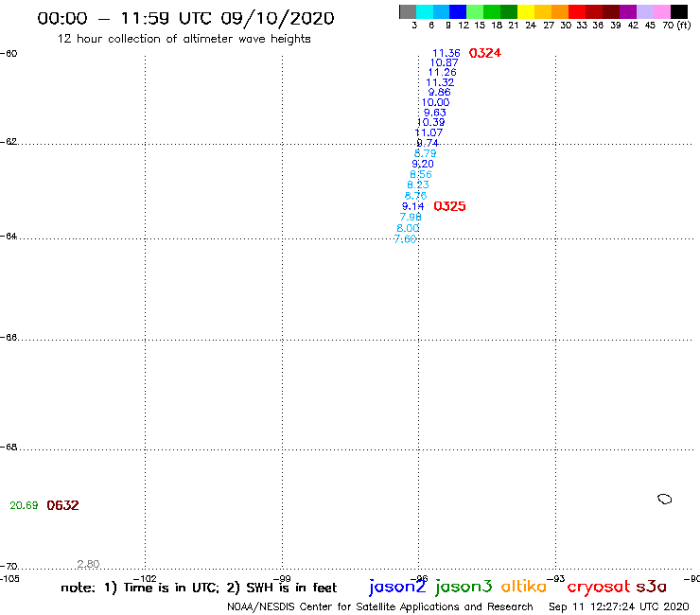Click the wave height value 9.14

412,206
